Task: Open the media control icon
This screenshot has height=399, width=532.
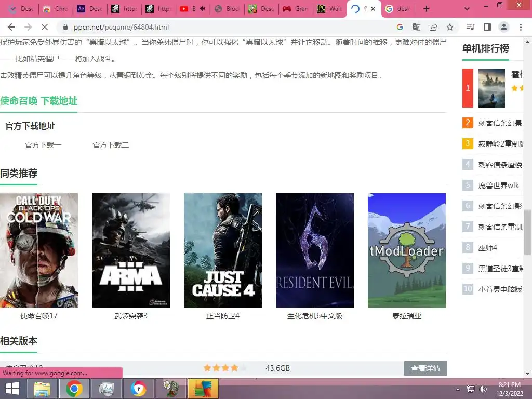Action: pos(471,27)
